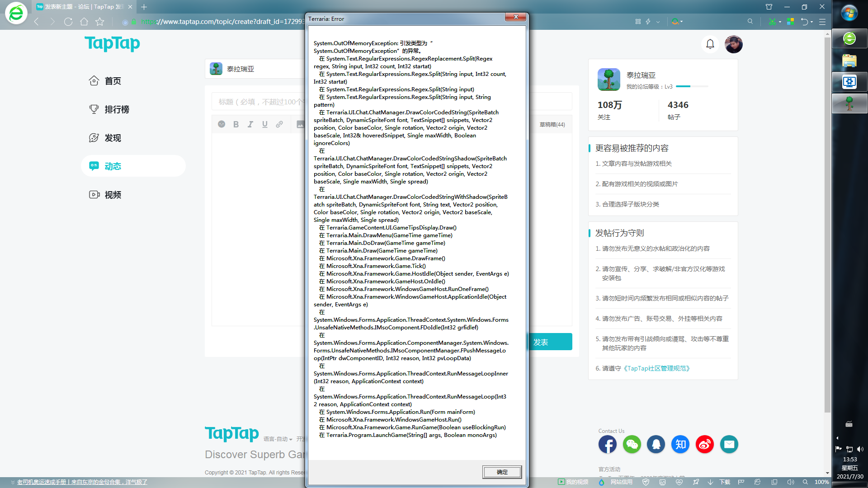Click the forum level Lv3 progress bar

point(692,86)
